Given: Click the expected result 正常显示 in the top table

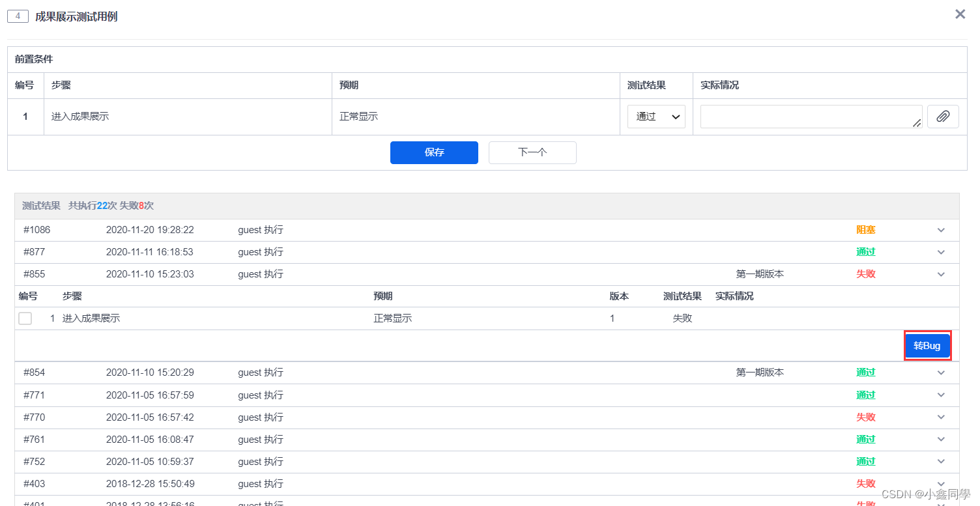Looking at the screenshot, I should click(x=358, y=117).
